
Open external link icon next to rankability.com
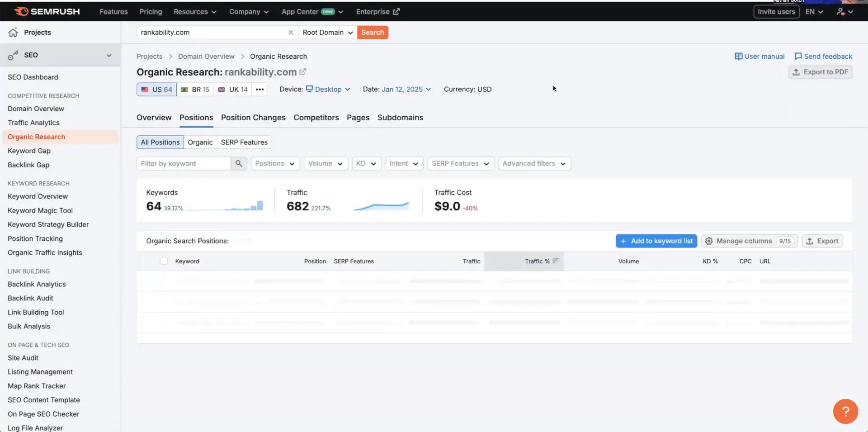tap(303, 71)
